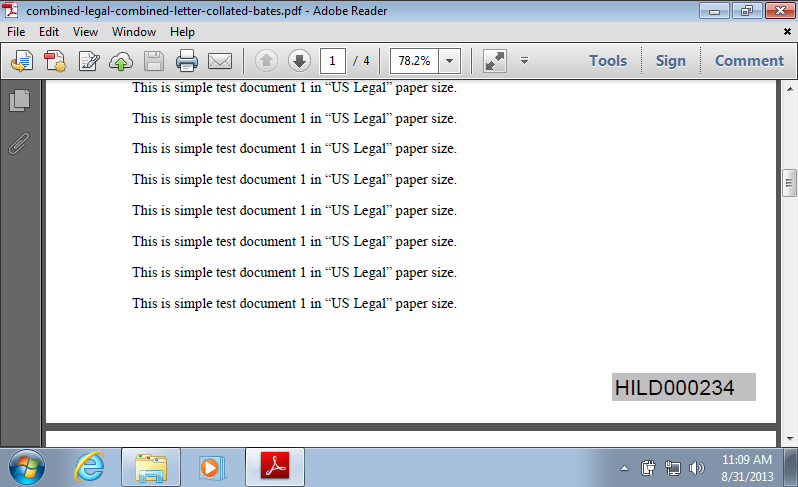The width and height of the screenshot is (798, 487).
Task: Open the Tools pane
Action: (x=608, y=61)
